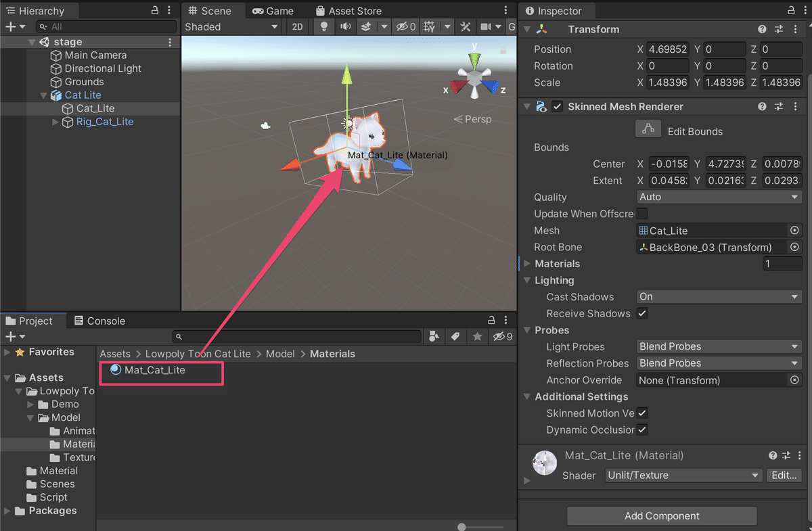Toggle Skinned Motion Vectors checkbox
Screen dimensions: 812x531
coord(642,413)
